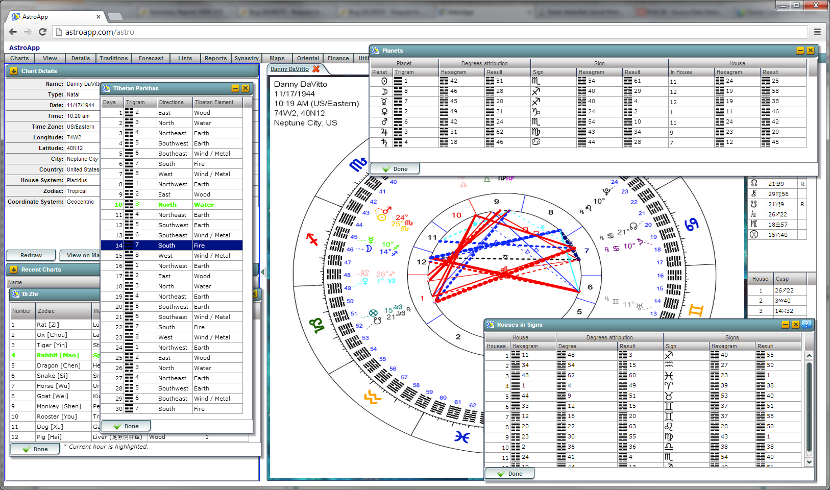
Task: Open the Oriental menu
Action: point(306,58)
